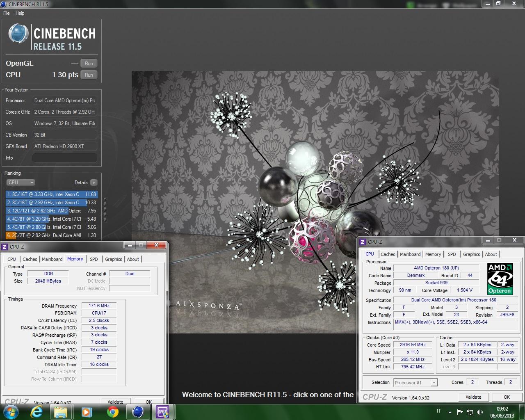
Task: Click GFX Board field ATI Radeon HD 2600 XT
Action: point(65,146)
